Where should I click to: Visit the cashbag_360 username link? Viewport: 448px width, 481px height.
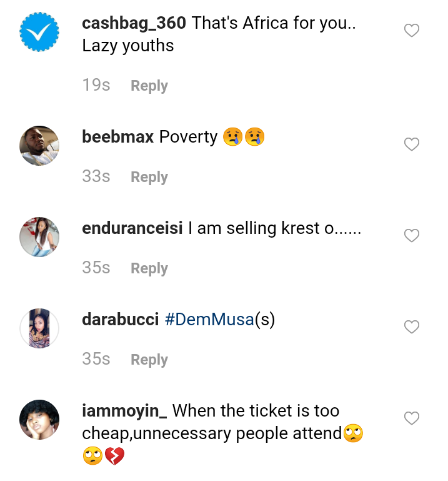(x=134, y=24)
